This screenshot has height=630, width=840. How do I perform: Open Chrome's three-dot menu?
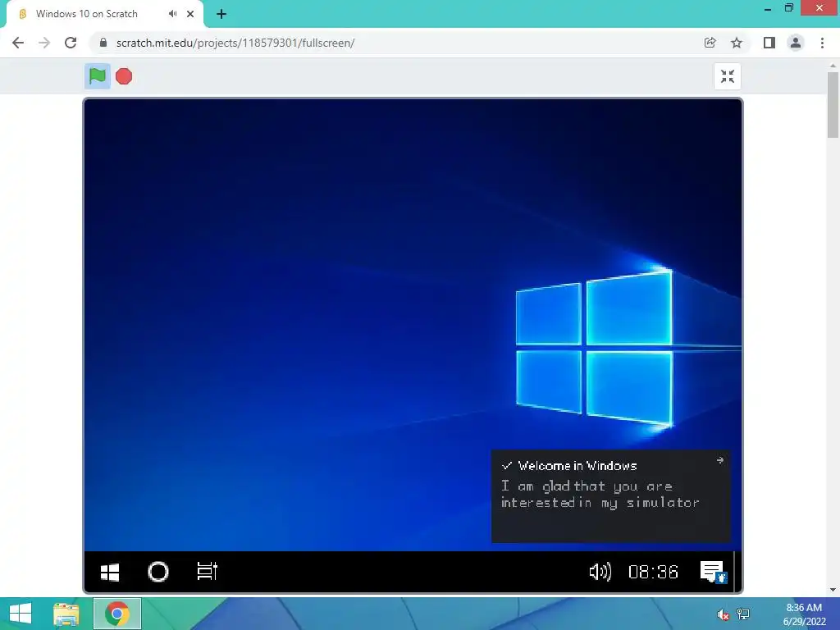click(822, 43)
